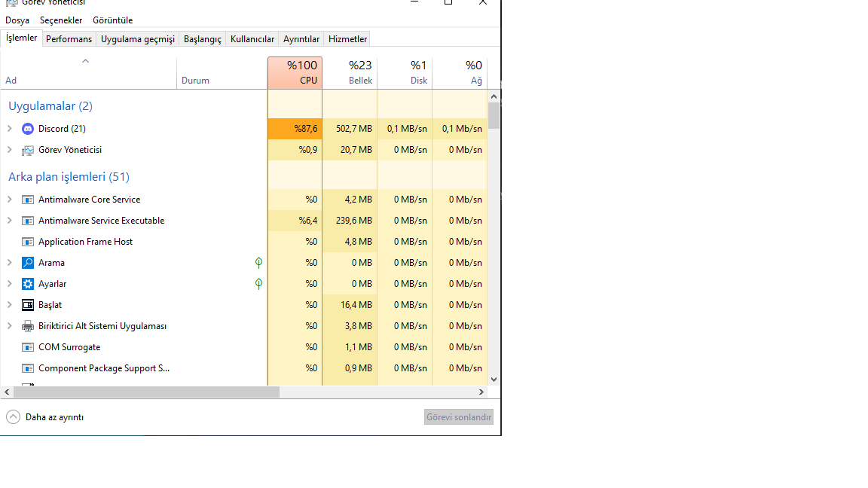Select the İşlemler tab
868x488 pixels.
pos(22,38)
